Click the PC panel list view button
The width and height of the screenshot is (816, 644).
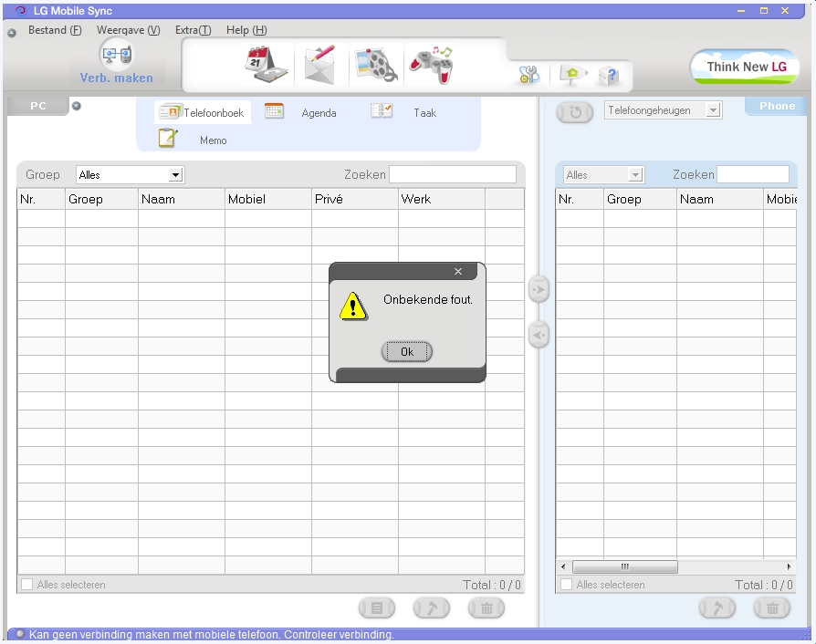(x=377, y=608)
